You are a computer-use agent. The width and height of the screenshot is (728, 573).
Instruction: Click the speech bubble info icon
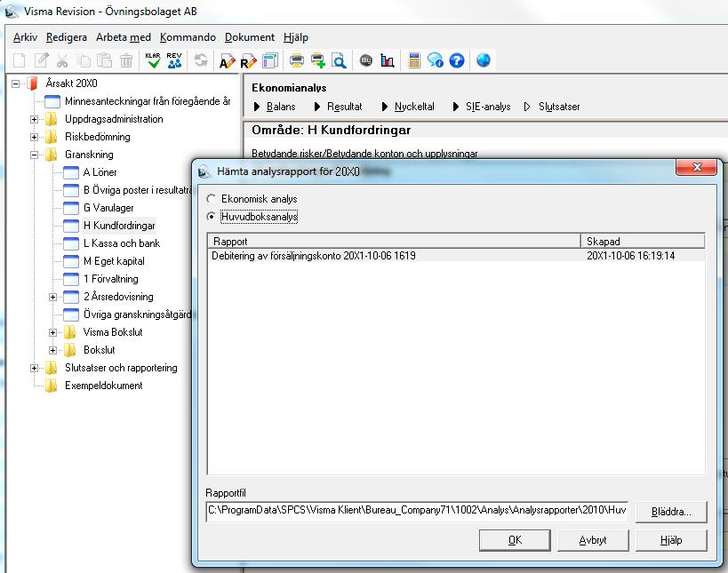tap(436, 60)
